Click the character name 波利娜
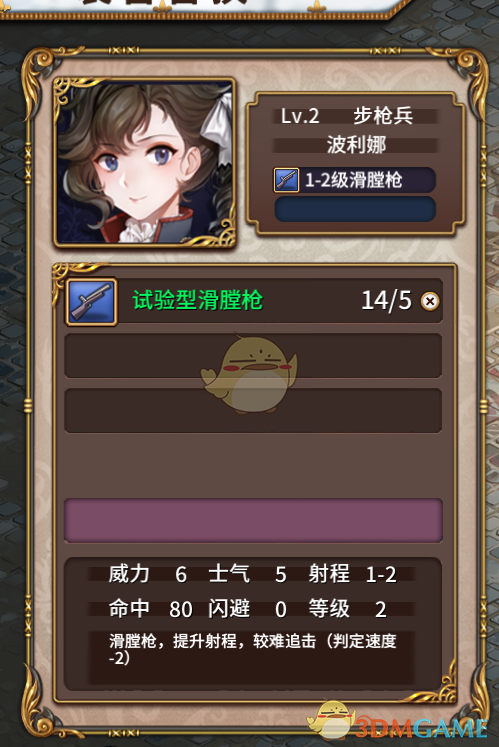This screenshot has height=747, width=499. (x=356, y=144)
